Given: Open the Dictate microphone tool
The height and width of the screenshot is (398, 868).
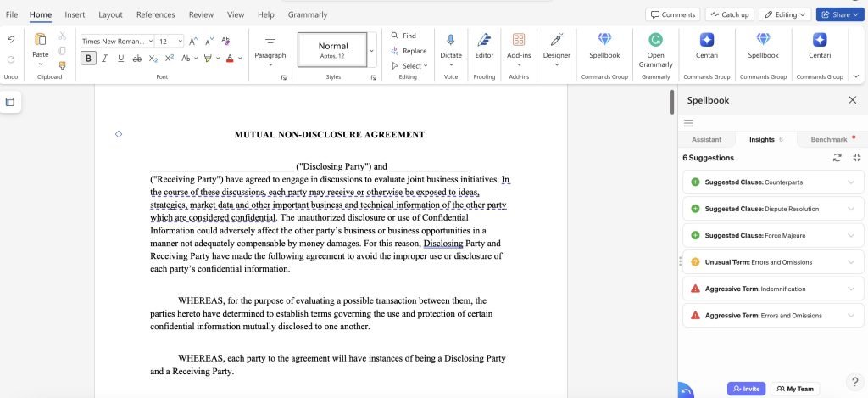Looking at the screenshot, I should click(x=451, y=45).
